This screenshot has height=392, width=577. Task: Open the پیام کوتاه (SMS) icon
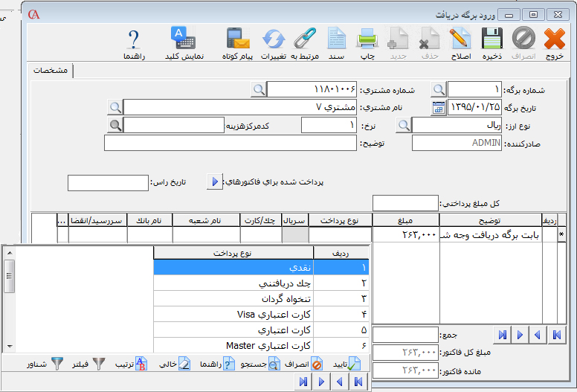[237, 42]
